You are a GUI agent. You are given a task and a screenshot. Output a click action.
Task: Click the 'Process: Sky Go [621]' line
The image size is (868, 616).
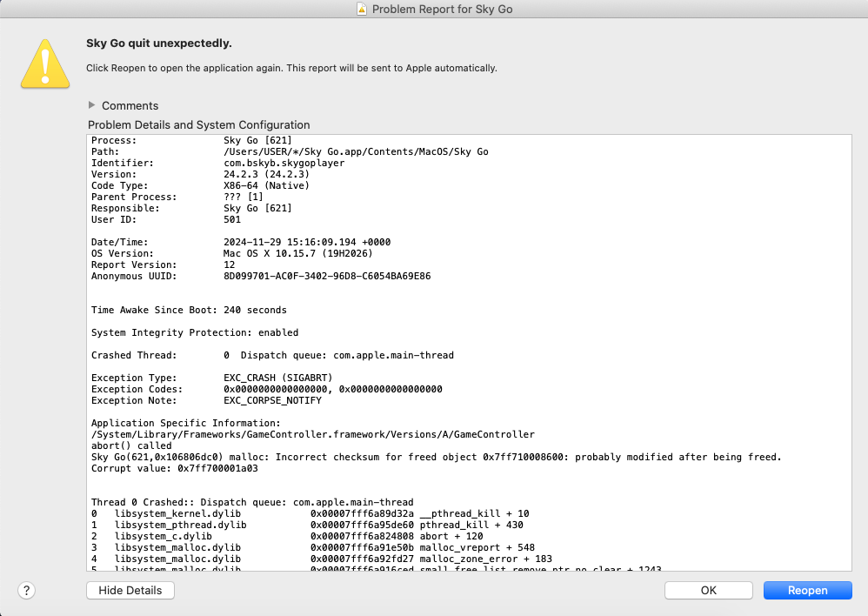tap(191, 140)
